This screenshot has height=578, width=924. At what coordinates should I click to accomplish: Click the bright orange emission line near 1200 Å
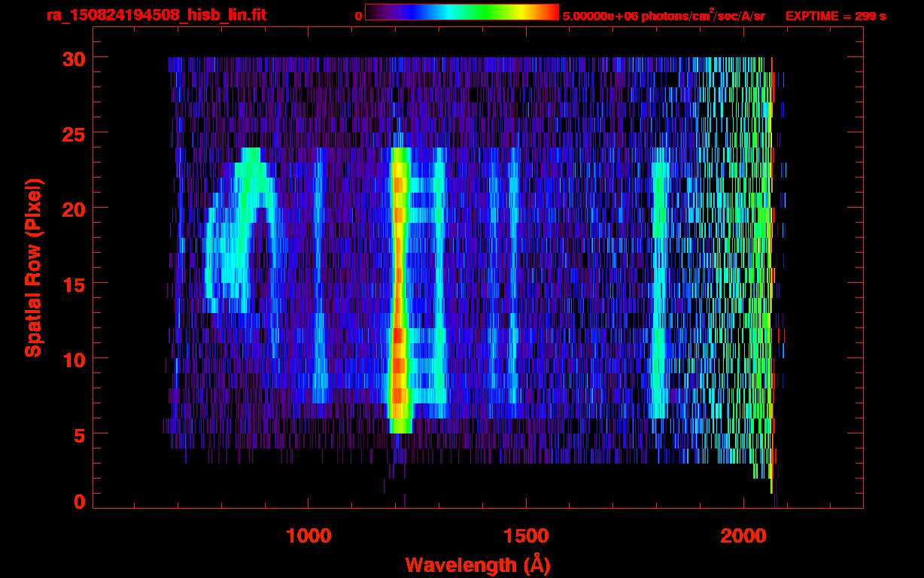399,286
